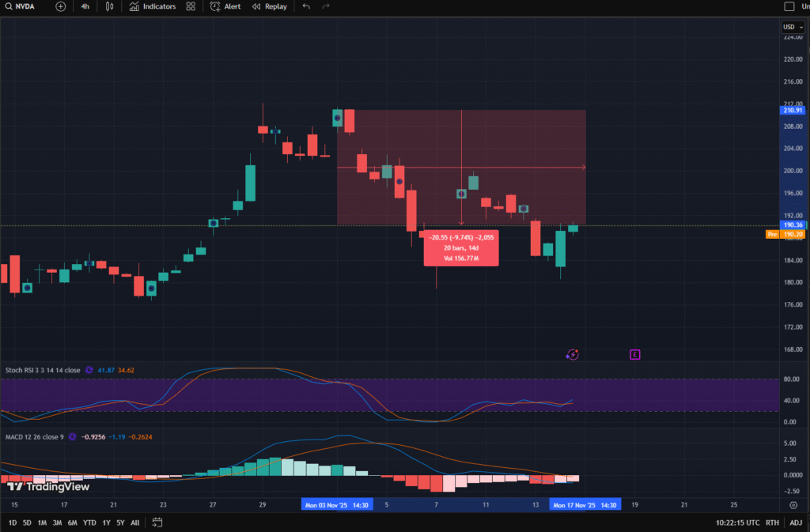The height and width of the screenshot is (532, 810).
Task: Open the Indicators panel
Action: (153, 6)
